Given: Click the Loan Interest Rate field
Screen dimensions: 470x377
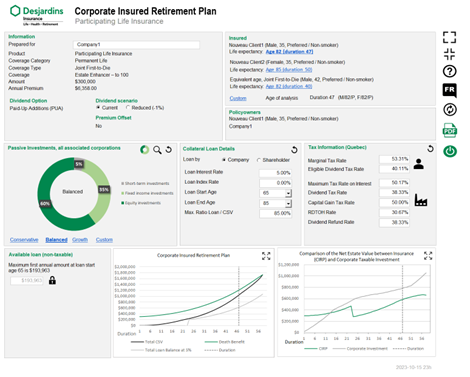Looking at the screenshot, I should [x=275, y=173].
